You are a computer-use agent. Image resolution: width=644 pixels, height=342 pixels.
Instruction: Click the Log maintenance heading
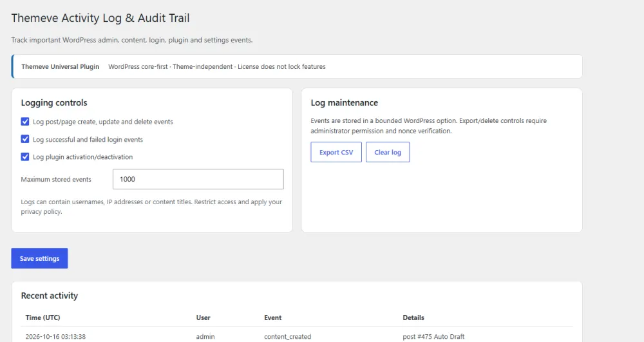click(x=344, y=102)
